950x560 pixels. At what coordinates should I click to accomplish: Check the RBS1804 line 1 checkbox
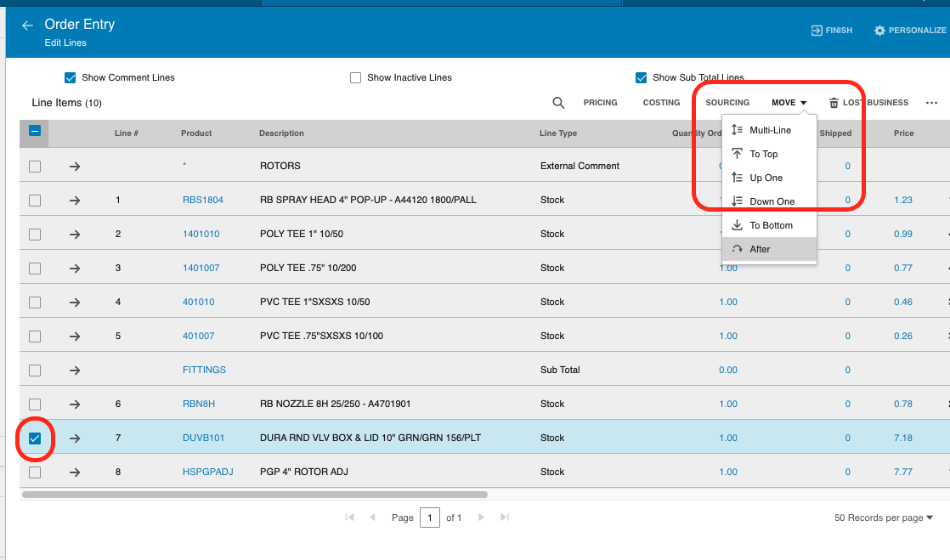coord(35,200)
